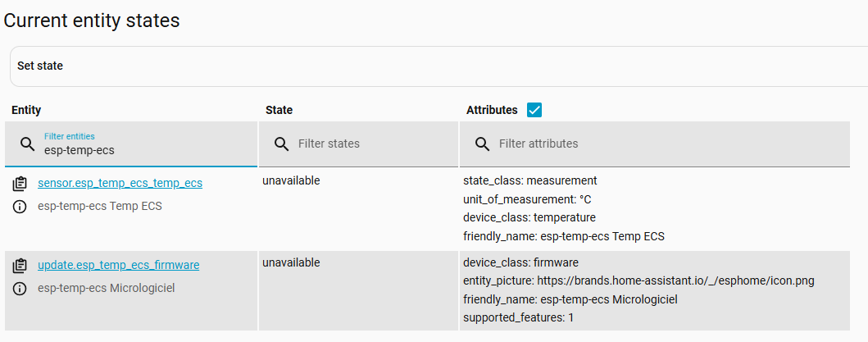
Task: Focus the Filter attributes input
Action: pyautogui.click(x=655, y=144)
